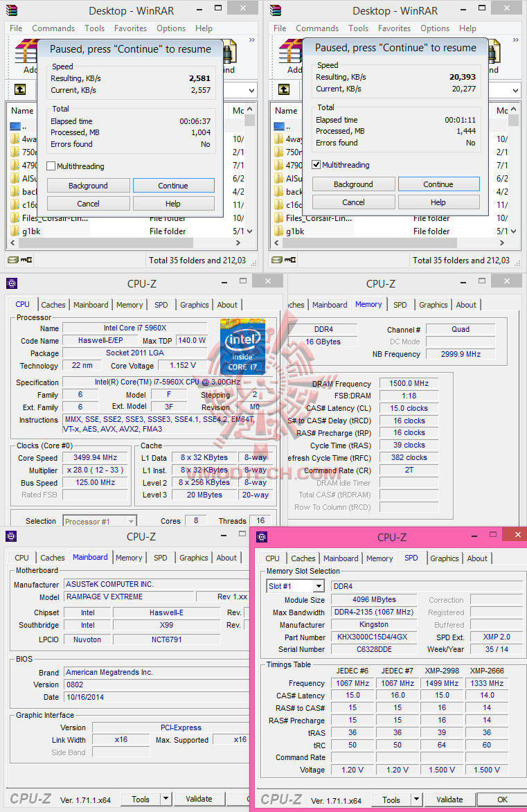The width and height of the screenshot is (527, 812).
Task: Click the toolbar overflow chevron in left WinRAR
Action: [x=251, y=40]
